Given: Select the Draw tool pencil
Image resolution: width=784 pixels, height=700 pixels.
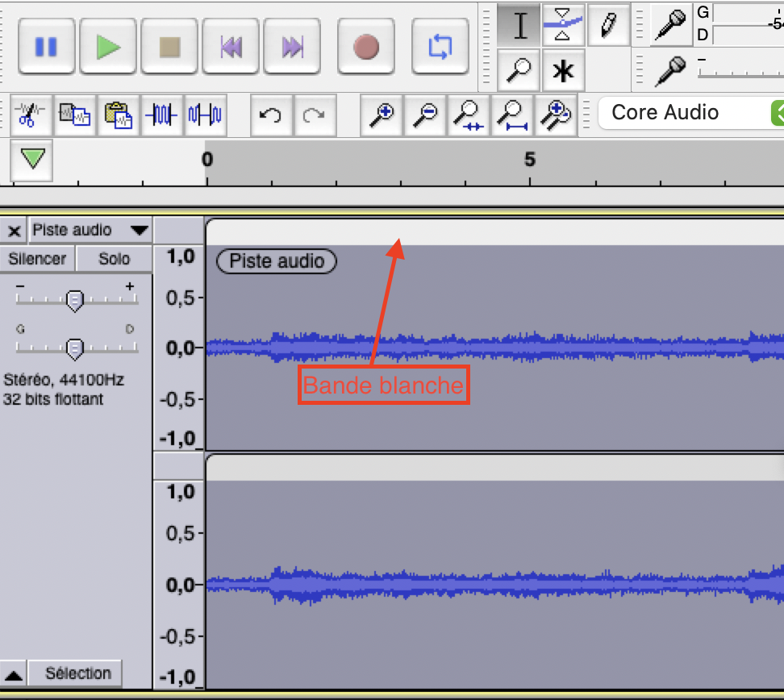Looking at the screenshot, I should pyautogui.click(x=609, y=25).
